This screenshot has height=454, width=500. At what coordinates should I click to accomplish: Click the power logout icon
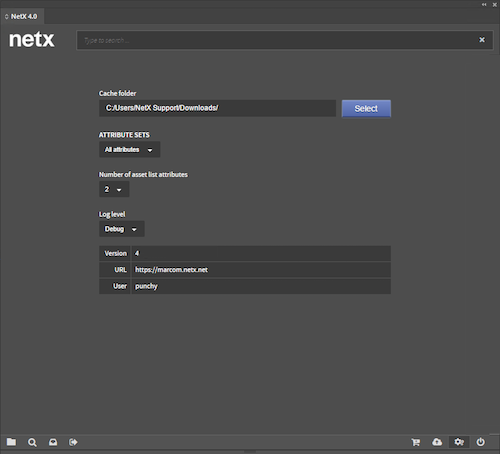[x=480, y=442]
